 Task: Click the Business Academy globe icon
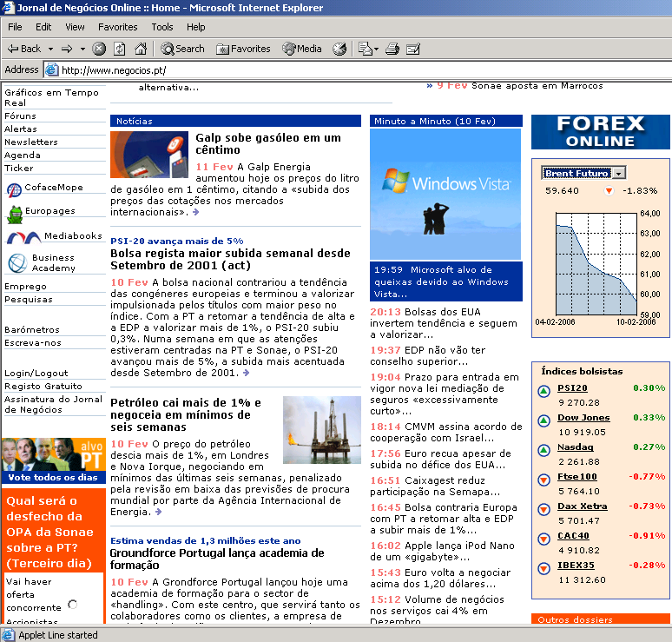[17, 263]
